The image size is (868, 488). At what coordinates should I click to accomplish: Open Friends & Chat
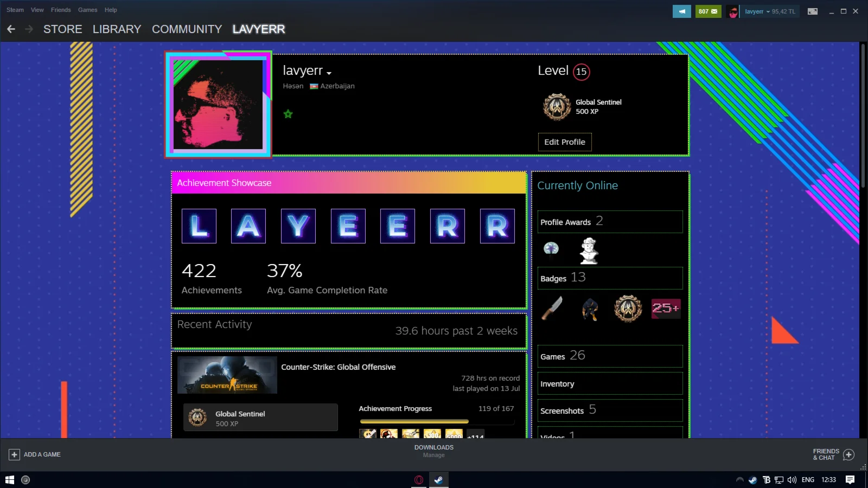(833, 454)
